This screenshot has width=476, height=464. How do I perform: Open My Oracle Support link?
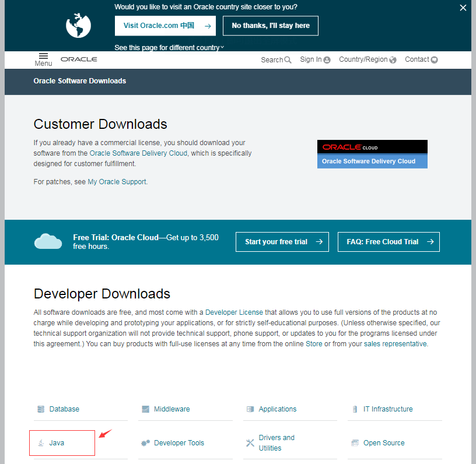tap(117, 182)
